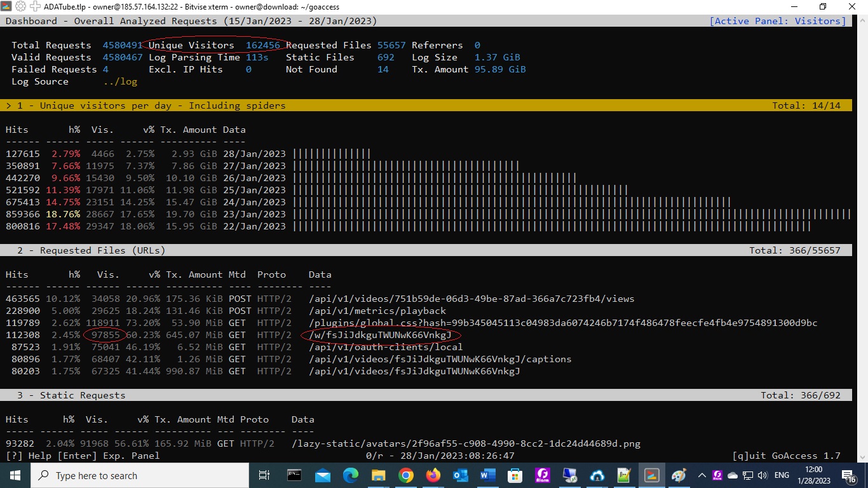
Task: Open the settings gear in the title bar
Action: 20,7
